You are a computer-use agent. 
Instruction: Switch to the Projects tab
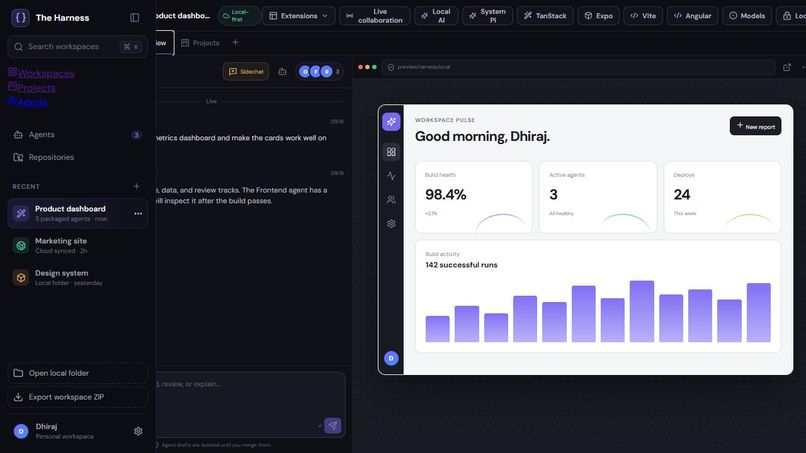pyautogui.click(x=200, y=43)
